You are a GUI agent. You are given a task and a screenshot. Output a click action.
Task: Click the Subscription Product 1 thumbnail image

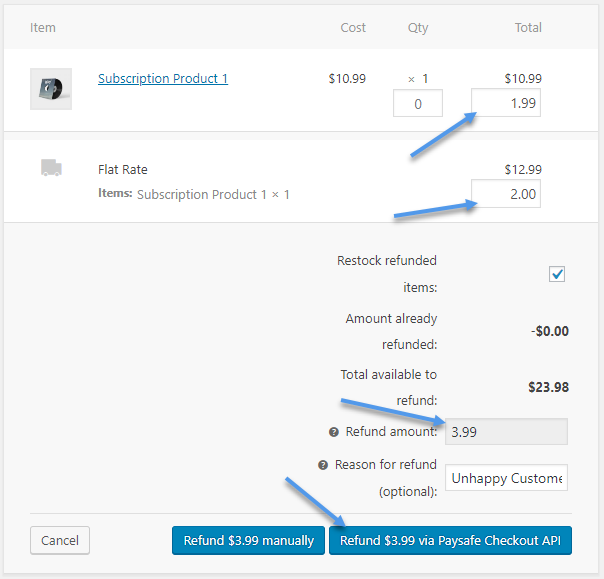point(51,89)
